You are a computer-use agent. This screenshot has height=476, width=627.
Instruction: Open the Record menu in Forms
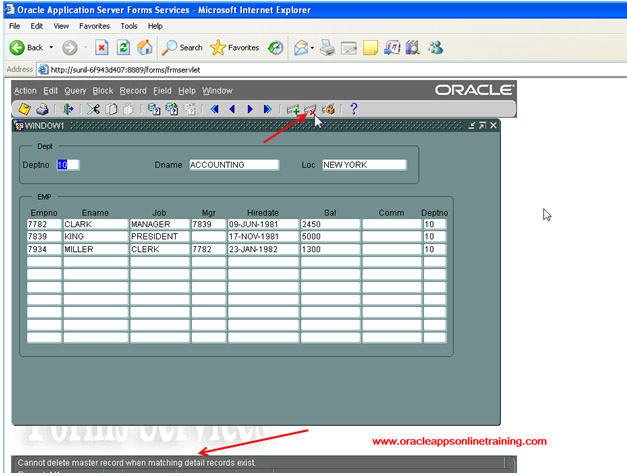tap(133, 91)
